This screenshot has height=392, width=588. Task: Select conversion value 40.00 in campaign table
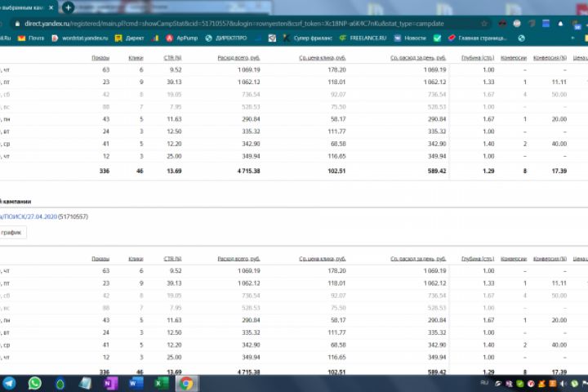pos(559,345)
